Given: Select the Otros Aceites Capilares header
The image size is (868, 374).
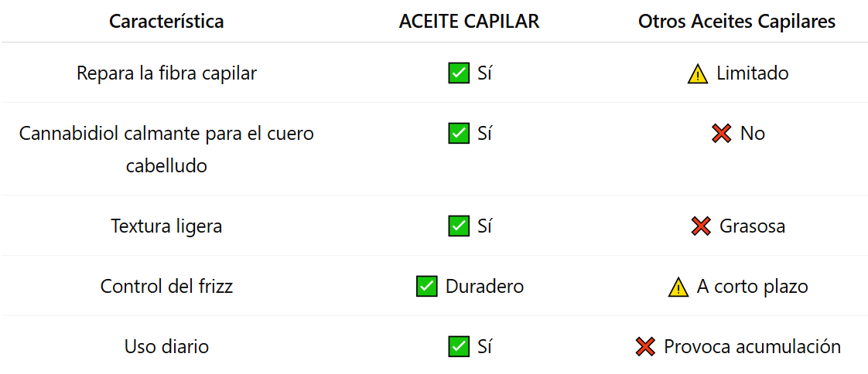Looking at the screenshot, I should (736, 22).
